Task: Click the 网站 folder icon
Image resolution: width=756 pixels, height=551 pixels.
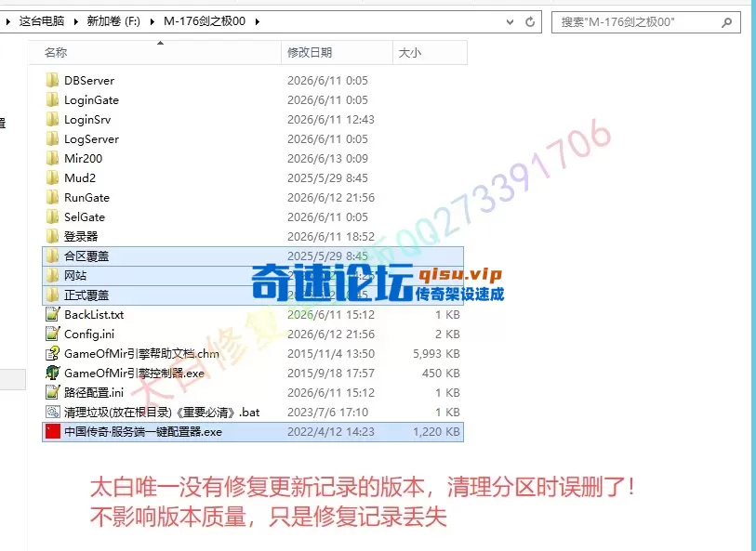Action: (53, 275)
